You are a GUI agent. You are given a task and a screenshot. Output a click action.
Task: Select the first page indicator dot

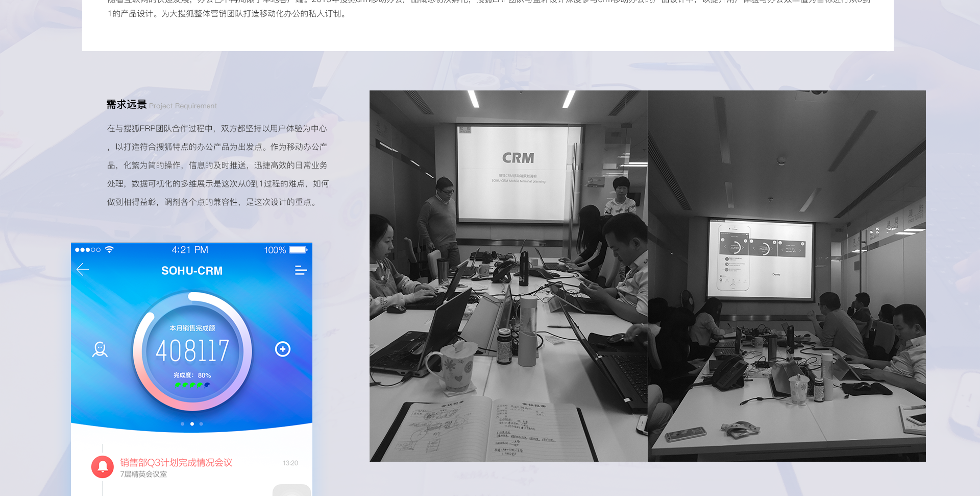click(183, 424)
